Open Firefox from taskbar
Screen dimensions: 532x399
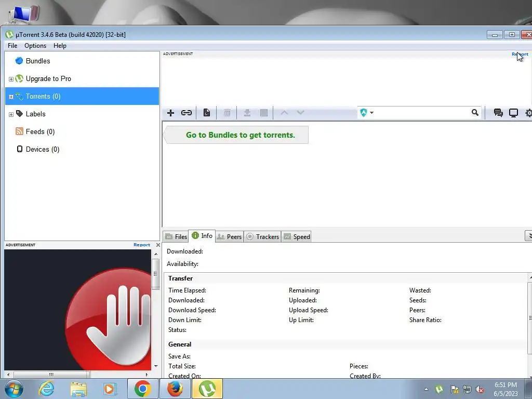pos(175,389)
